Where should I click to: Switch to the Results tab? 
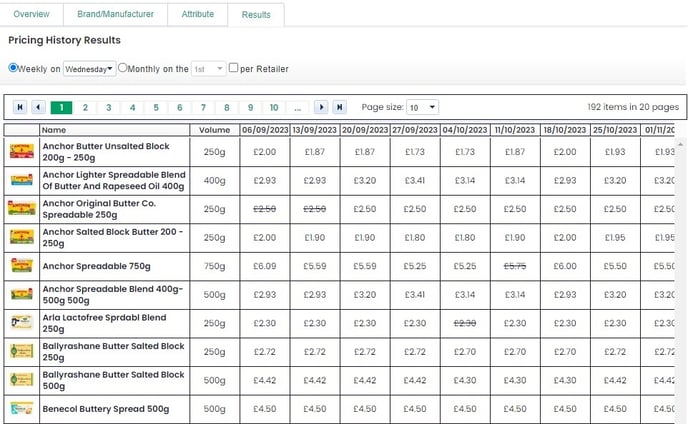256,15
